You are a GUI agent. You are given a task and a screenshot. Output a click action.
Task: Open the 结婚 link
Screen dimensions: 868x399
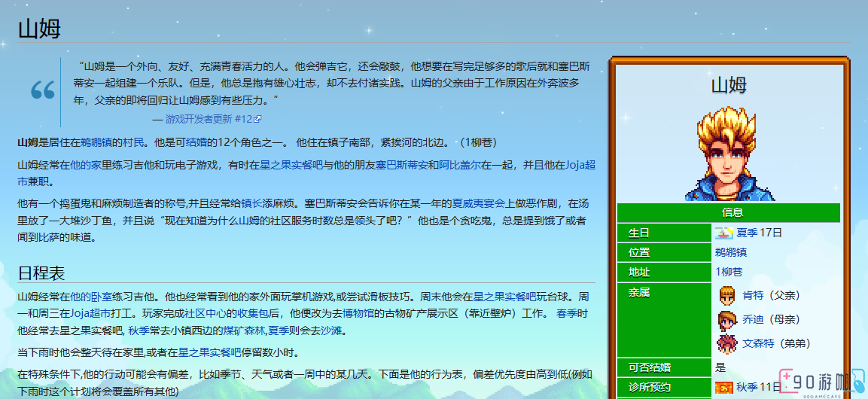pos(196,143)
